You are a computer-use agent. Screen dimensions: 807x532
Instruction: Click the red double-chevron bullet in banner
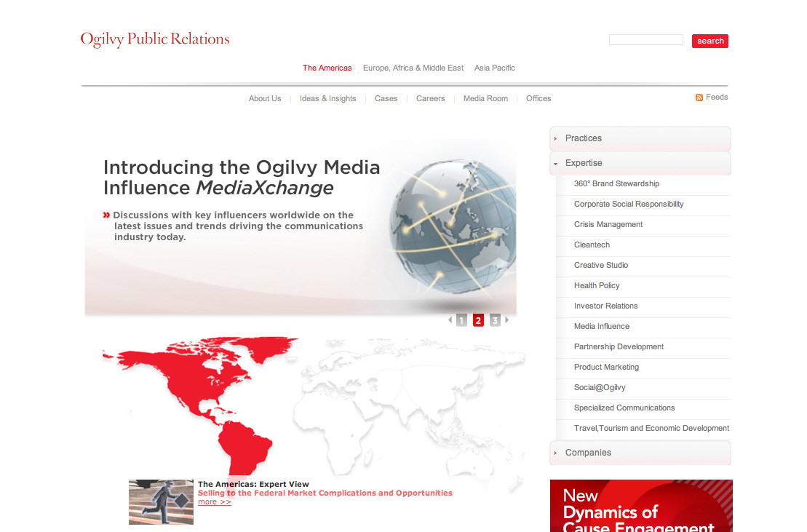[x=106, y=215]
